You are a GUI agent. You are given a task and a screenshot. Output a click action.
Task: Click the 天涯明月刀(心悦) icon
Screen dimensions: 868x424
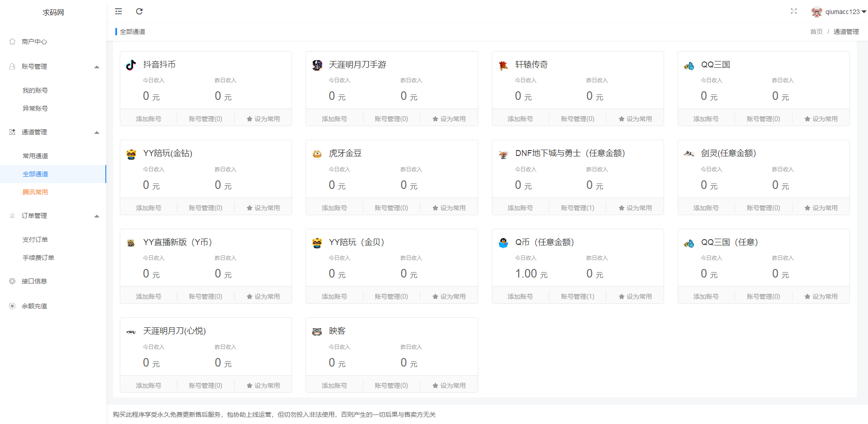point(131,332)
